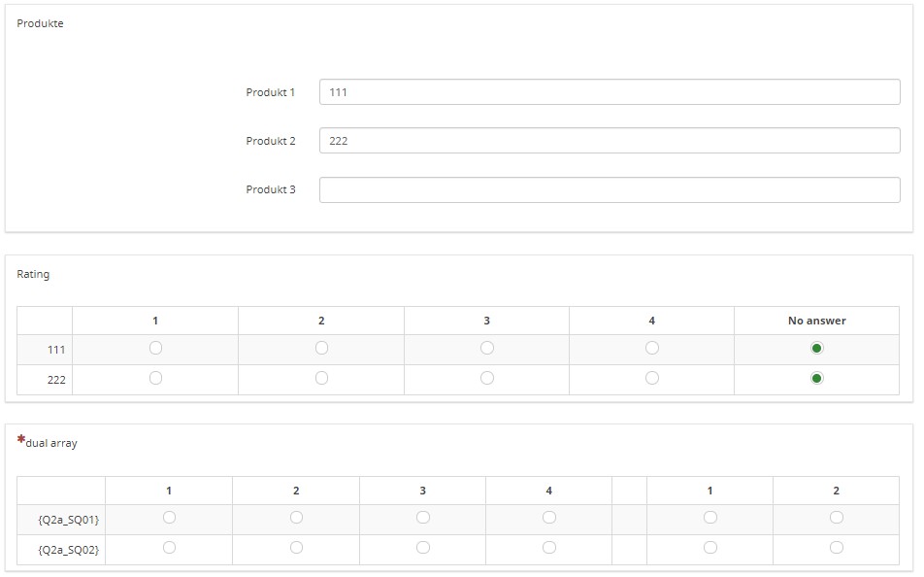Viewport: 924px width, 577px height.
Task: Select first-scale 3 for {Q2a_SQ01}
Action: click(x=423, y=518)
